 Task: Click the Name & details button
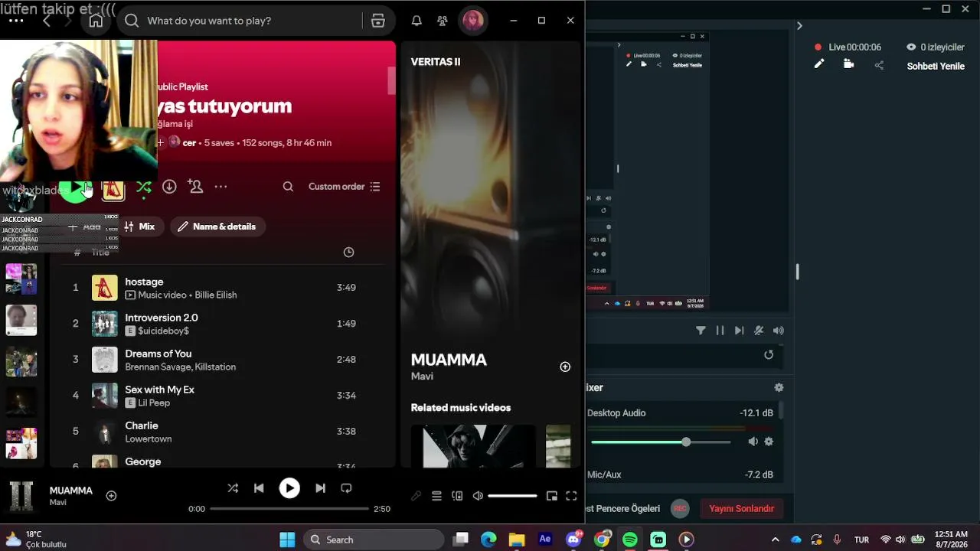217,227
